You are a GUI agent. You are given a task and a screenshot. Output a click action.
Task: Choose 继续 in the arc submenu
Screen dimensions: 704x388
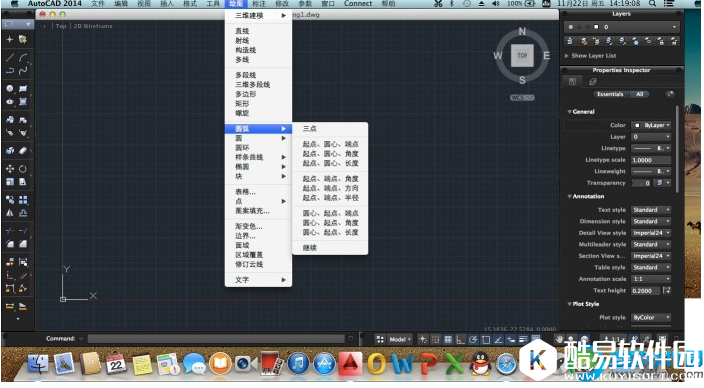coord(330,247)
